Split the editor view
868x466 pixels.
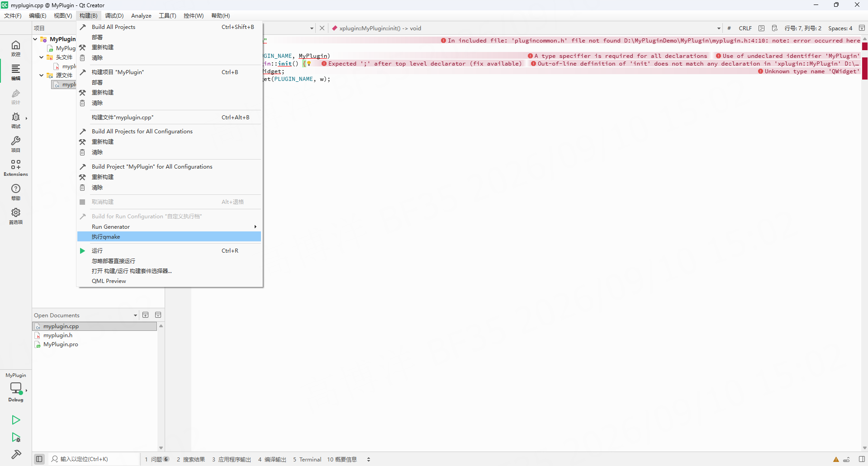coord(862,28)
